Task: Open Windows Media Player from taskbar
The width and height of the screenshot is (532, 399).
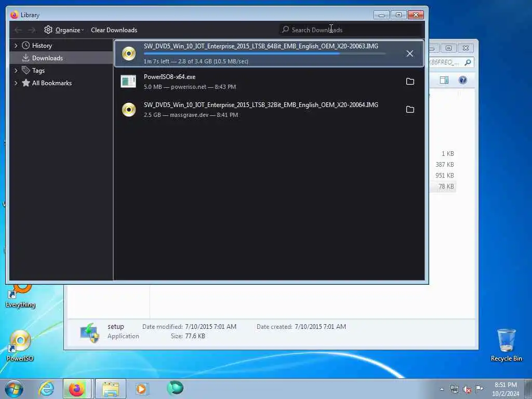Action: click(x=141, y=389)
